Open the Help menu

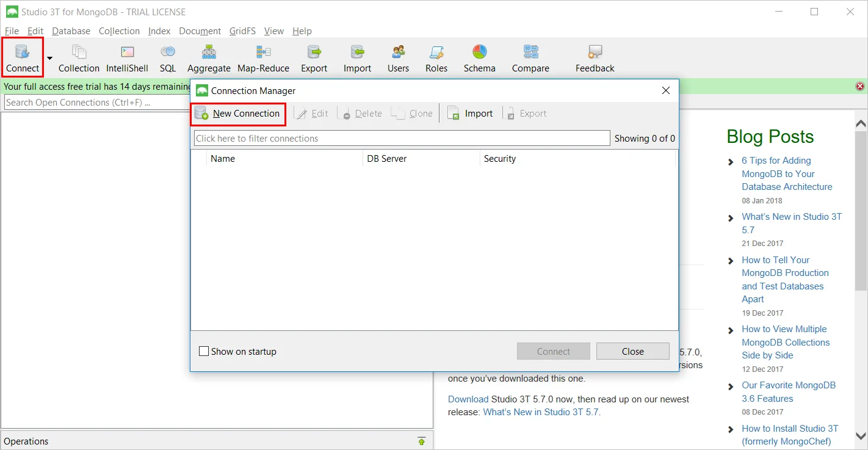pyautogui.click(x=302, y=31)
